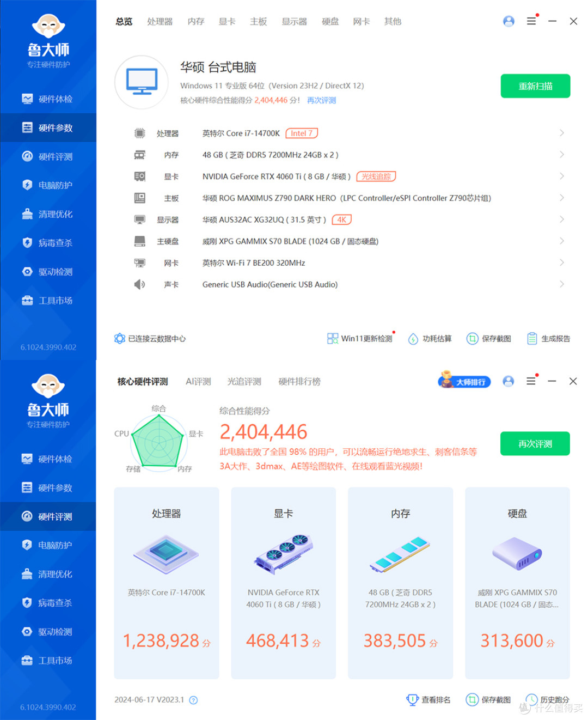Click user account icon in lower window

(x=509, y=381)
